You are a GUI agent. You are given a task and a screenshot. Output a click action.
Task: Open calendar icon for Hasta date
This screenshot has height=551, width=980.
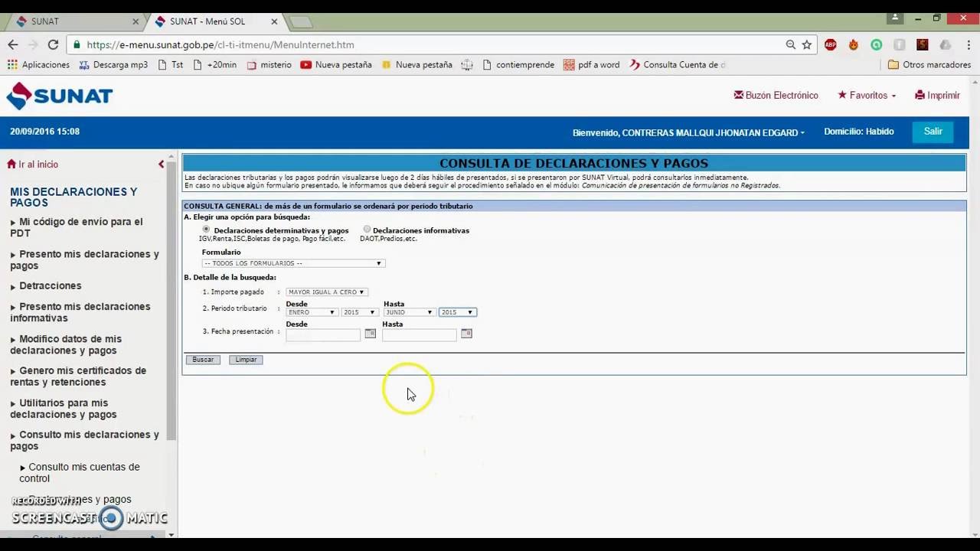(x=467, y=334)
